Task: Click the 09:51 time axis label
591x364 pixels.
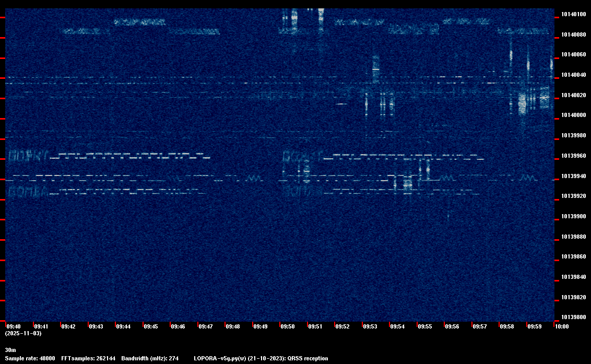Action: pos(315,326)
